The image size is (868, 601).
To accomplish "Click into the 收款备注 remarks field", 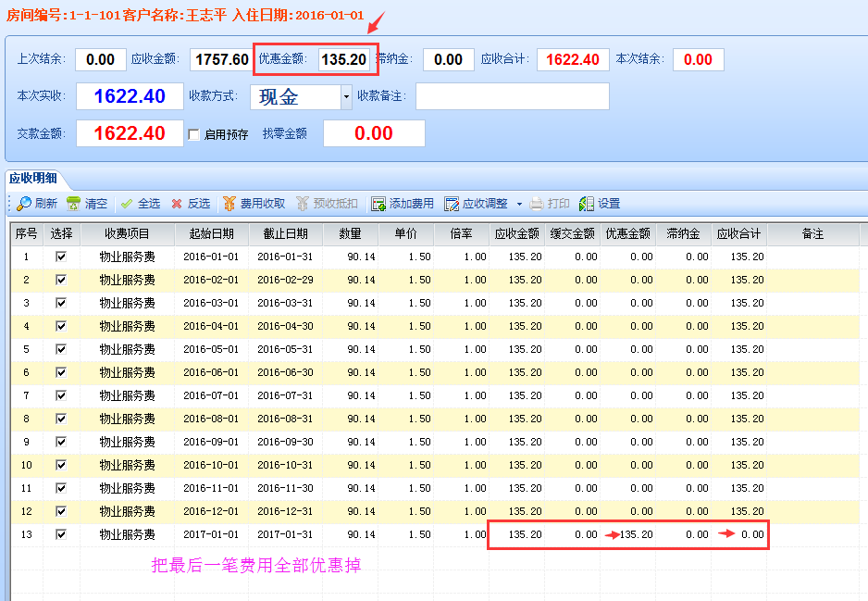I will [x=513, y=96].
